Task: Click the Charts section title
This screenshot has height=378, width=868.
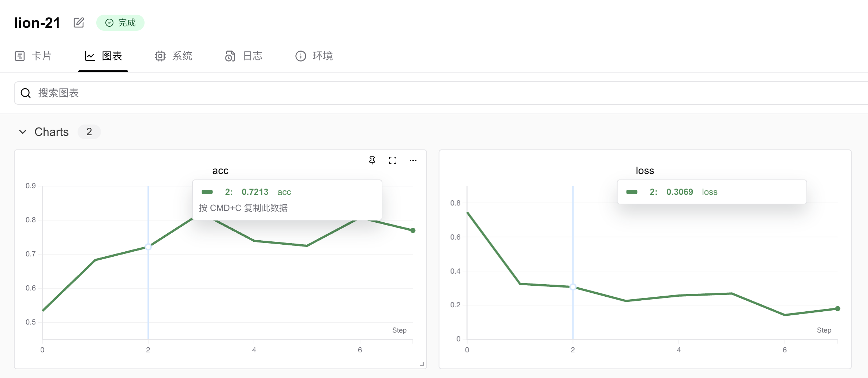Action: click(x=52, y=132)
